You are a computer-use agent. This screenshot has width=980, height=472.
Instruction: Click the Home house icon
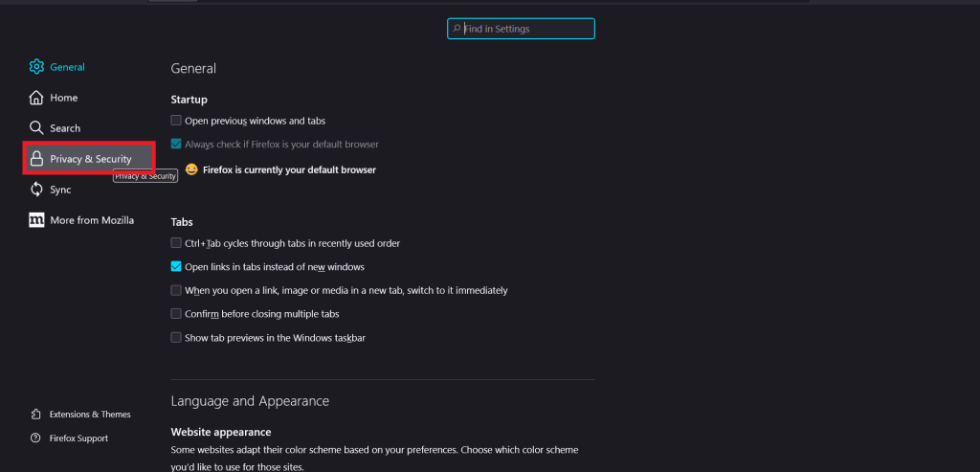point(36,98)
